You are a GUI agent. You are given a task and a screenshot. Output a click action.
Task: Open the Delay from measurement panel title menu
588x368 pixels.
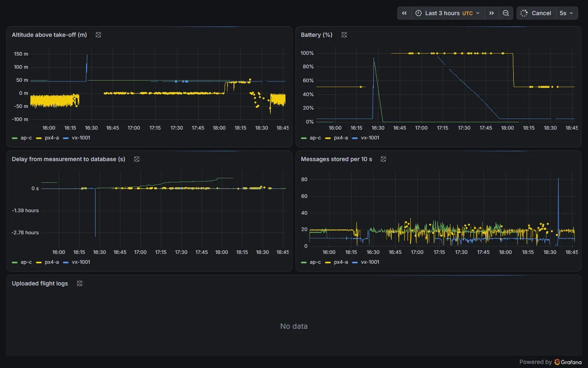[x=69, y=159]
